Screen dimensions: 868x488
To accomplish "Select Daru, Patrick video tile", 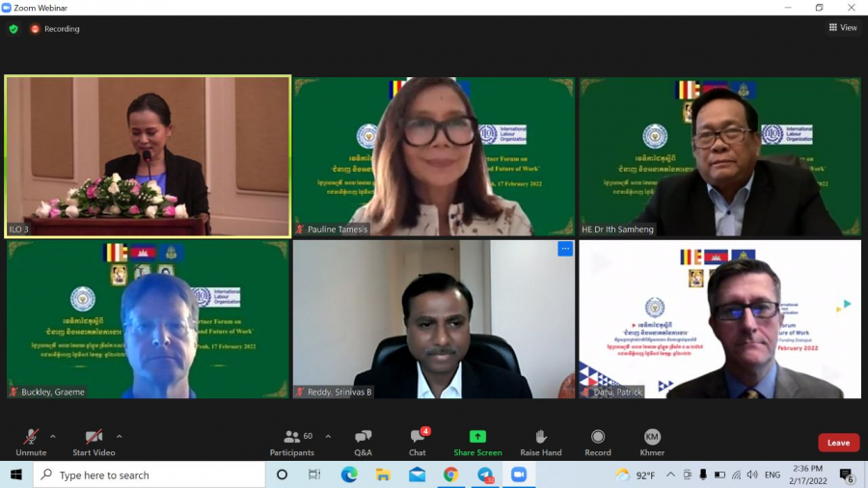I will [x=720, y=319].
